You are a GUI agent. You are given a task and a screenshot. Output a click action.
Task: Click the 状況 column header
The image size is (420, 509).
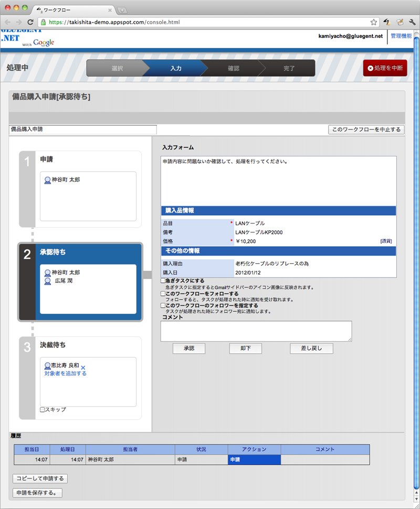coord(202,449)
